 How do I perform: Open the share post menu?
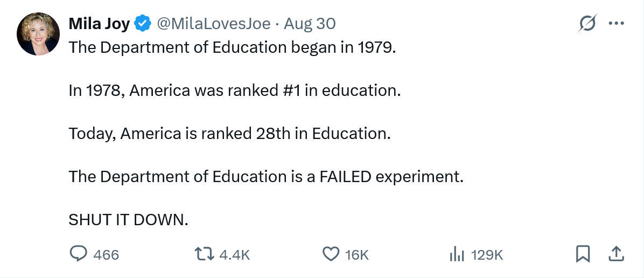click(616, 254)
